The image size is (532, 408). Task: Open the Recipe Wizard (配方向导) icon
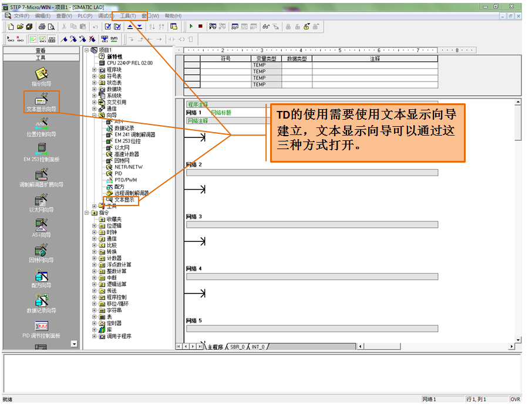tap(41, 279)
